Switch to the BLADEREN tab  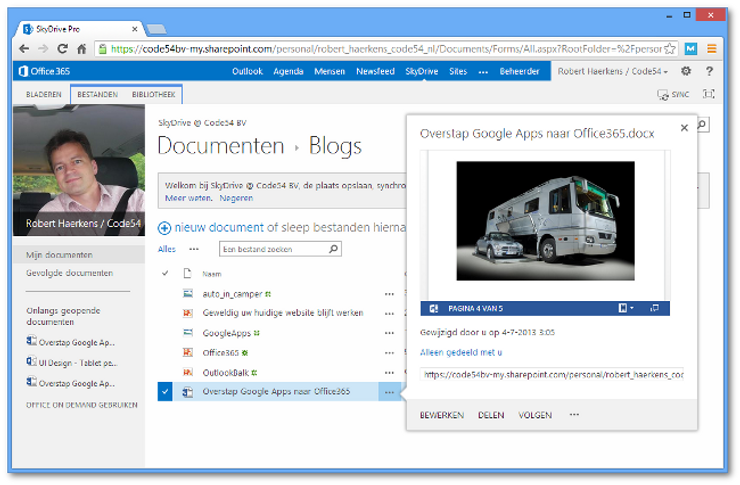click(x=44, y=94)
